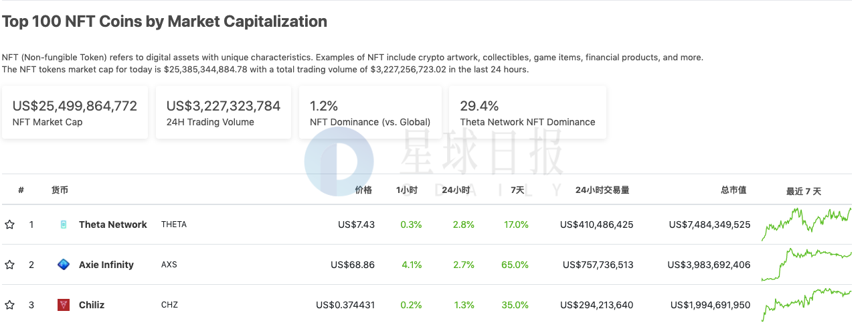The image size is (868, 323).
Task: Click the Axie Infinity blue gem logo
Action: click(64, 265)
